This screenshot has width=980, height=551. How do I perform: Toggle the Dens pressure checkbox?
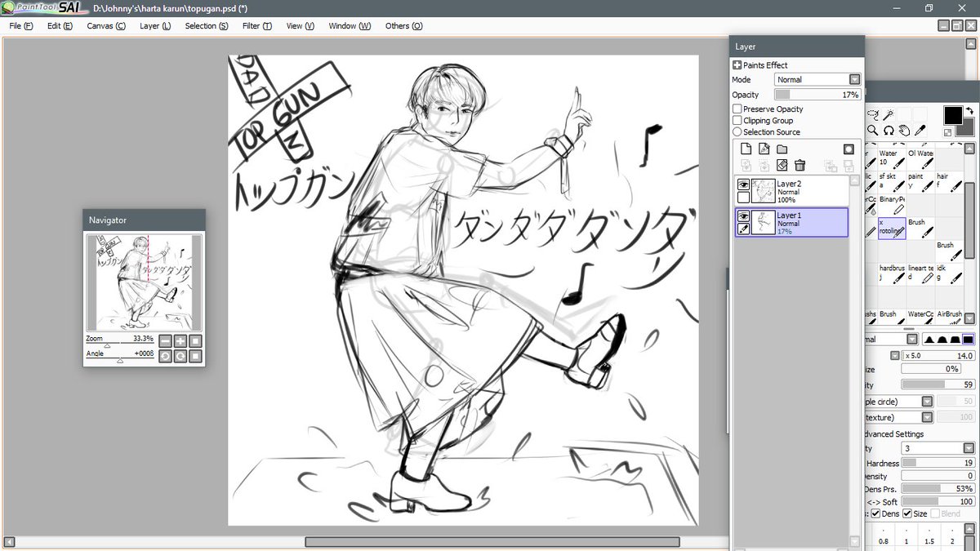875,513
